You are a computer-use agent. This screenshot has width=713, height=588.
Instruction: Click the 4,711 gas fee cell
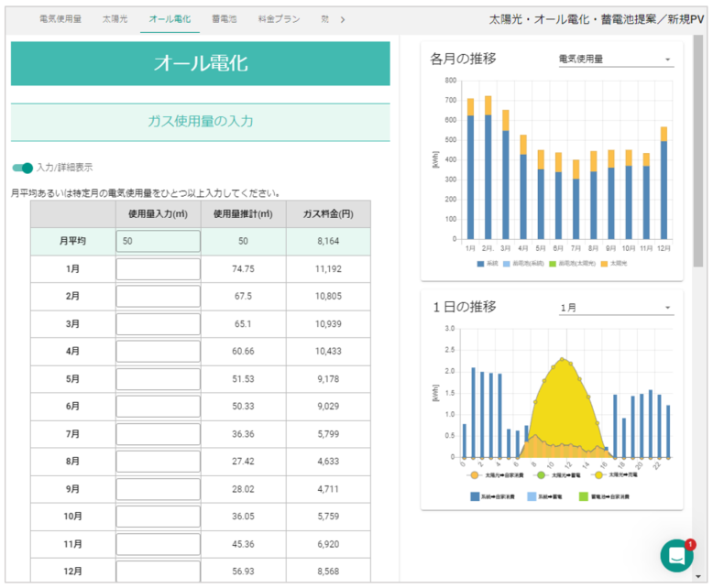[x=328, y=489]
